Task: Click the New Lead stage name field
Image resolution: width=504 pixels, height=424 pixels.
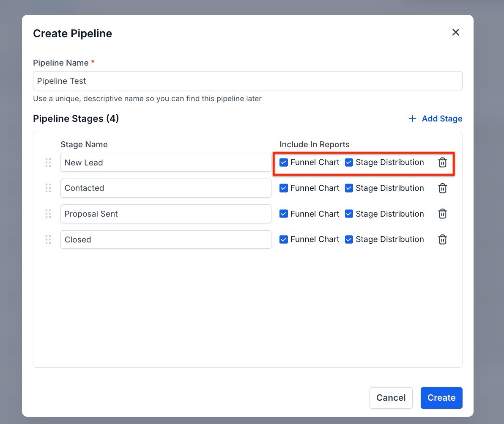Action: (x=165, y=162)
